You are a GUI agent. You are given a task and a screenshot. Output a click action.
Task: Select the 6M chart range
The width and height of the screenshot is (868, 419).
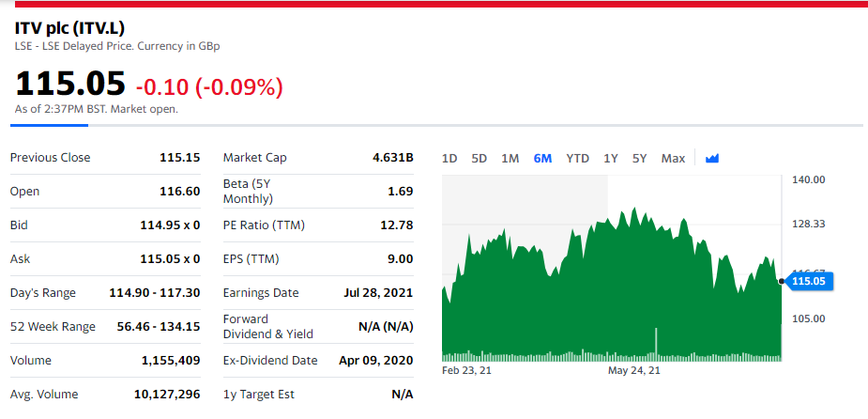click(x=542, y=159)
